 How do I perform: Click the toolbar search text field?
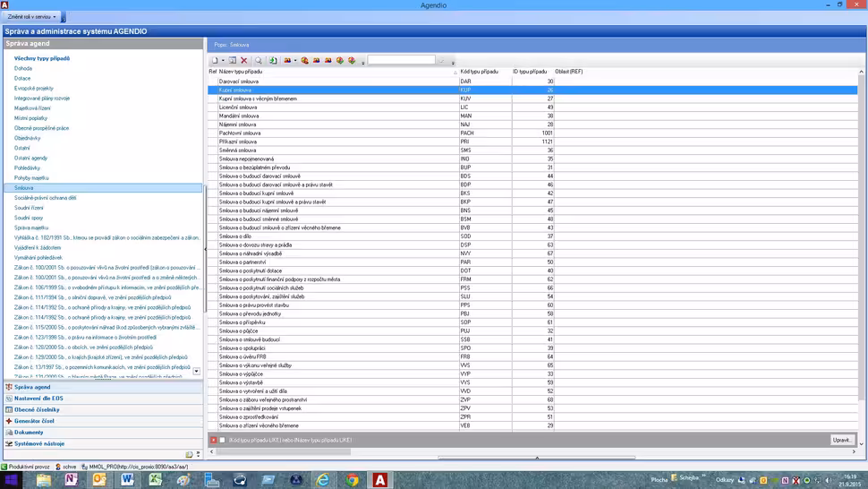tap(401, 61)
